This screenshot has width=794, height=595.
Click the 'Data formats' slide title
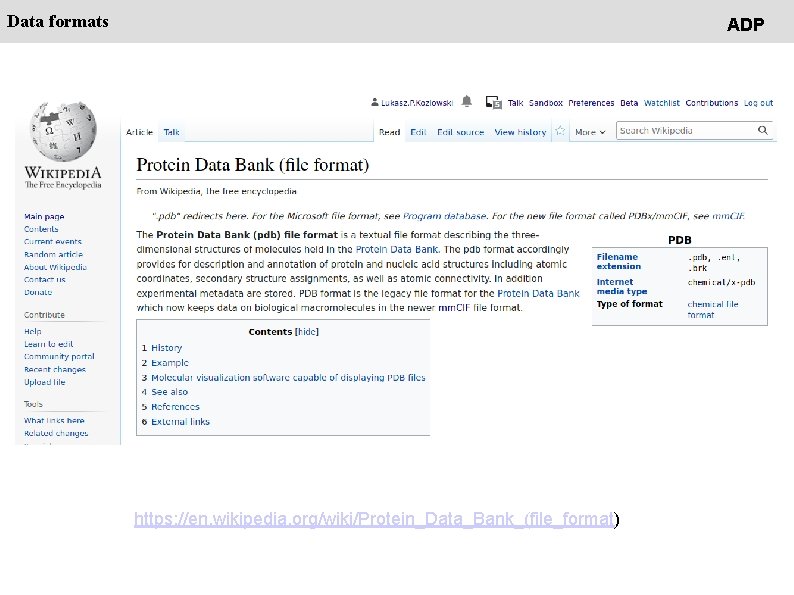[58, 22]
